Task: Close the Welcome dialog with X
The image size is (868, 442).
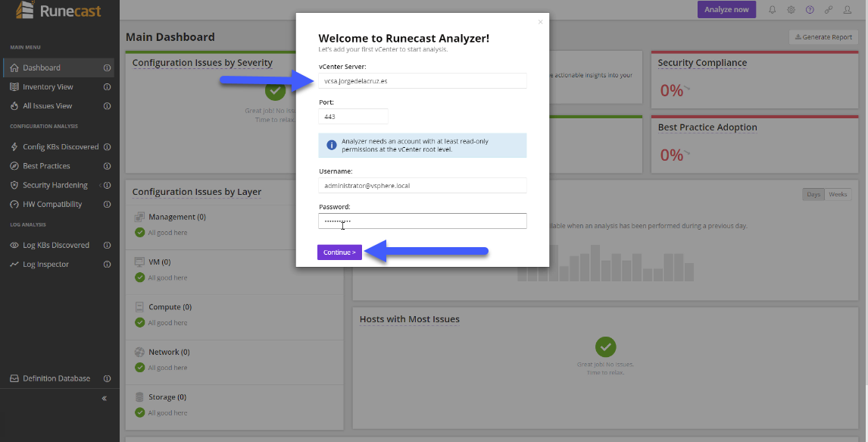Action: (x=540, y=22)
